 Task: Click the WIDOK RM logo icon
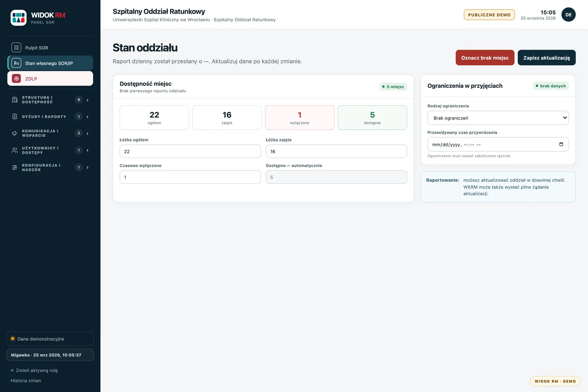(18, 18)
